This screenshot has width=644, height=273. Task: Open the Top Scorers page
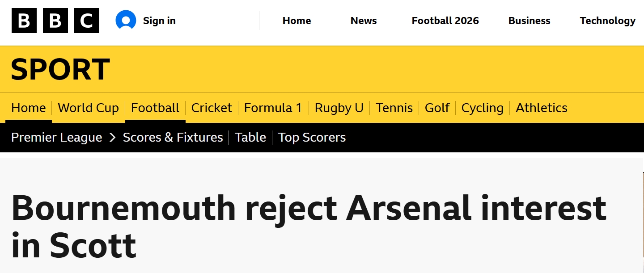click(312, 137)
